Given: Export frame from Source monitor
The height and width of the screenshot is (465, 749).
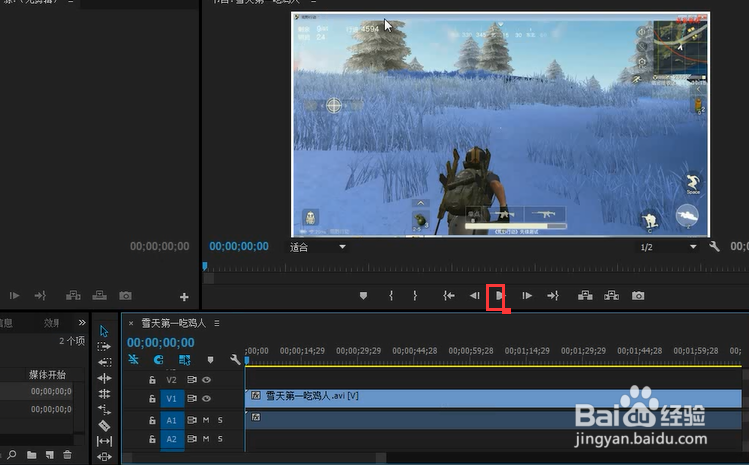Looking at the screenshot, I should coord(126,296).
